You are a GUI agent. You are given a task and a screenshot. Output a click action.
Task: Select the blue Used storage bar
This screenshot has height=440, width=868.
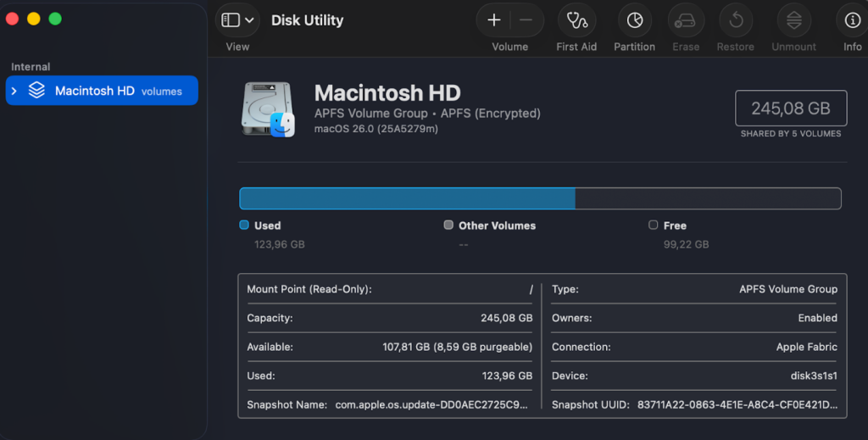[408, 198]
